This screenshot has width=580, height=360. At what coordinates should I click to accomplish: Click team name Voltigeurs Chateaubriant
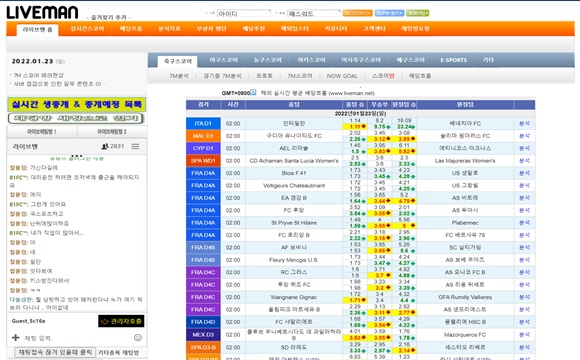(294, 185)
